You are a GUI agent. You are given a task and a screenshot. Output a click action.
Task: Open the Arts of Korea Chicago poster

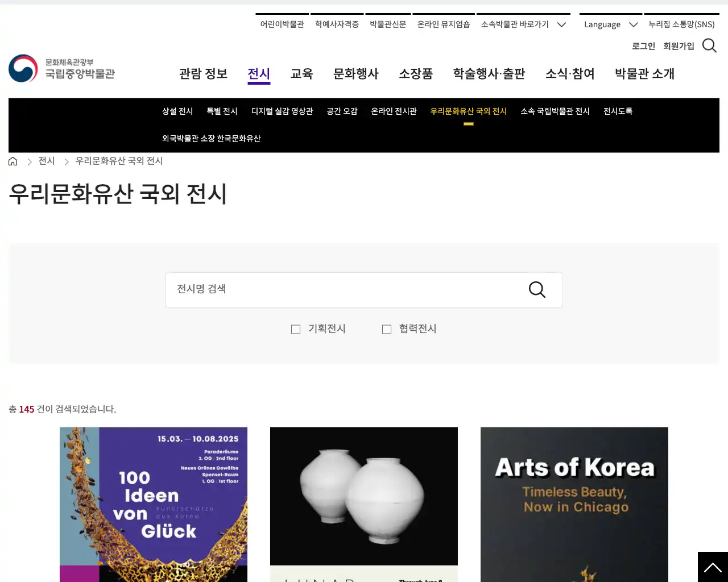click(x=574, y=505)
